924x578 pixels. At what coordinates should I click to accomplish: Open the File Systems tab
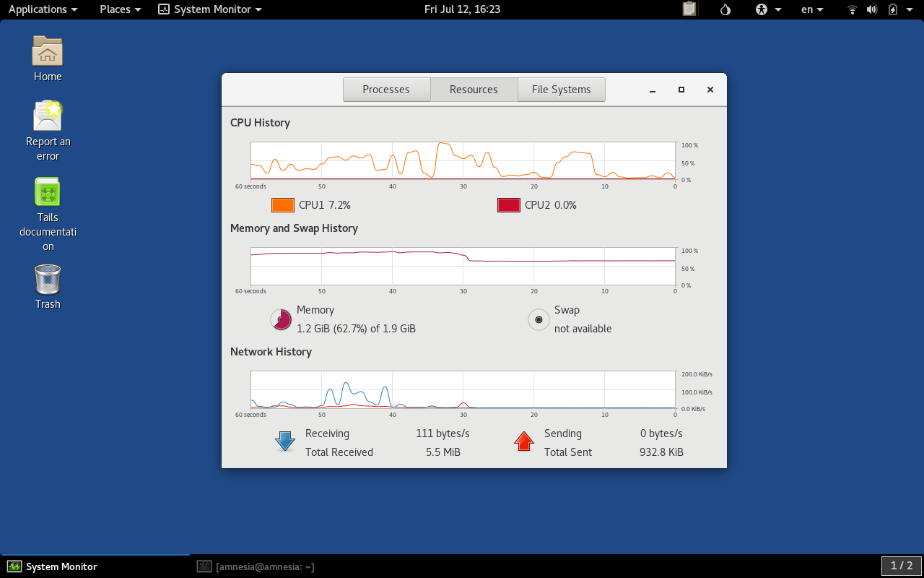pos(561,89)
